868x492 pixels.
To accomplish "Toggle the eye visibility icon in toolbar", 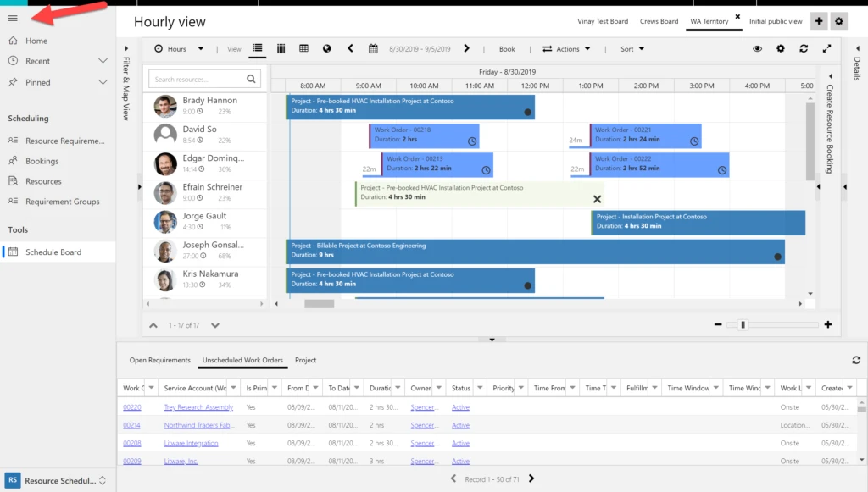I will coord(758,49).
